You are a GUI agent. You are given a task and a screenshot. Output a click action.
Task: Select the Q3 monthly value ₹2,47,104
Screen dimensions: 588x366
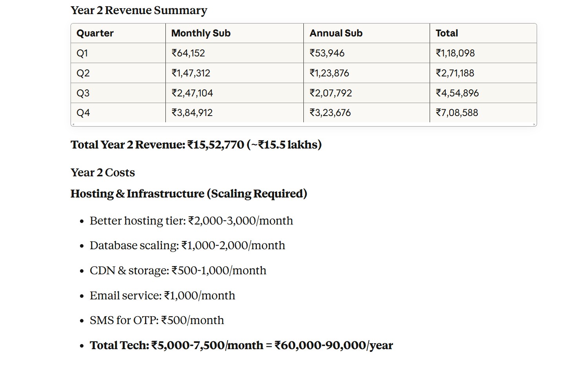coord(192,93)
